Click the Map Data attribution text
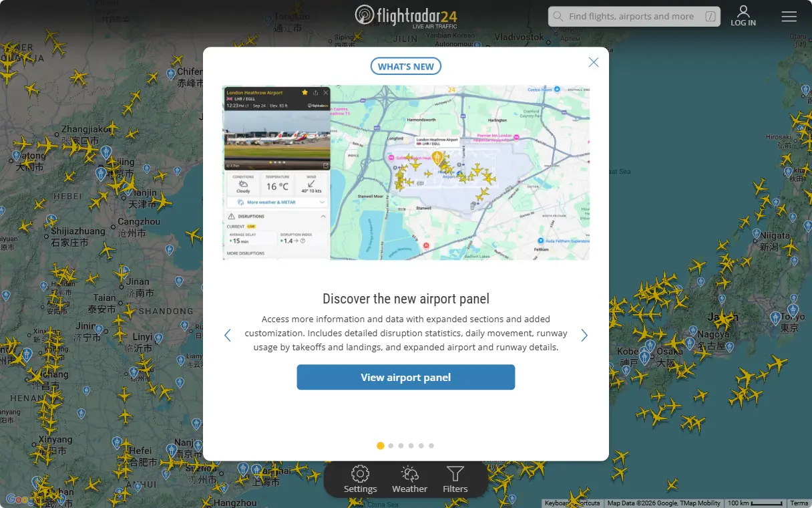Image resolution: width=812 pixels, height=508 pixels. (664, 503)
